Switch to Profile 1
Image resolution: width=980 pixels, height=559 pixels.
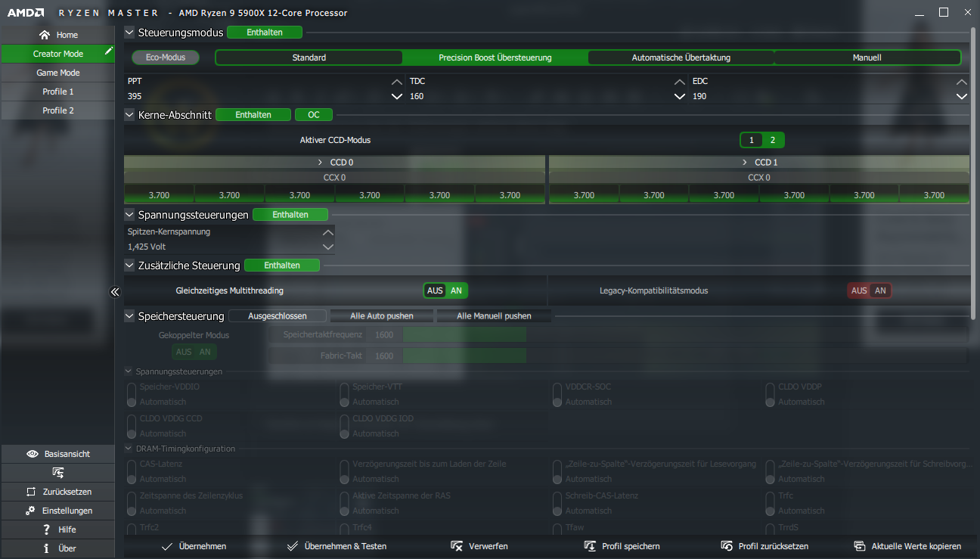click(57, 92)
